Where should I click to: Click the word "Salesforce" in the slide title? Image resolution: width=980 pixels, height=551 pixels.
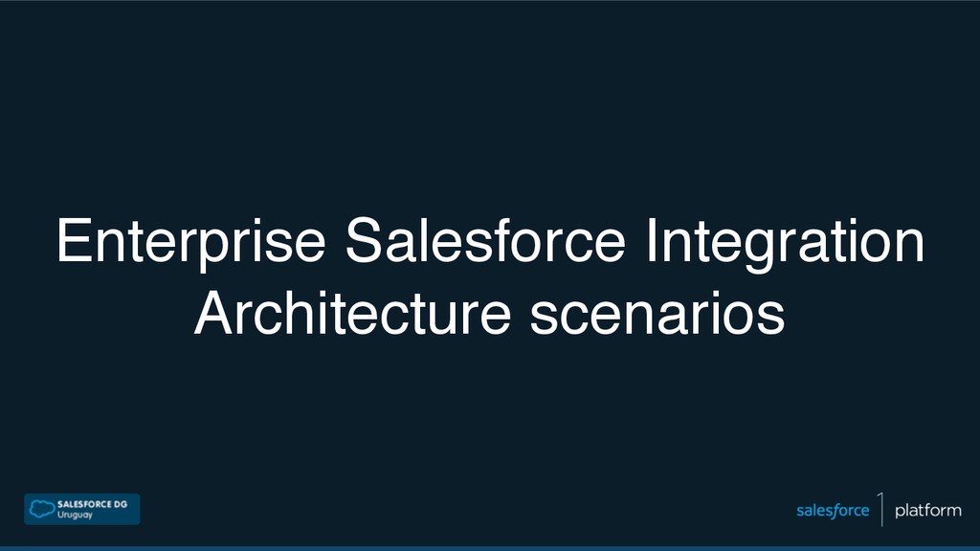tap(485, 240)
